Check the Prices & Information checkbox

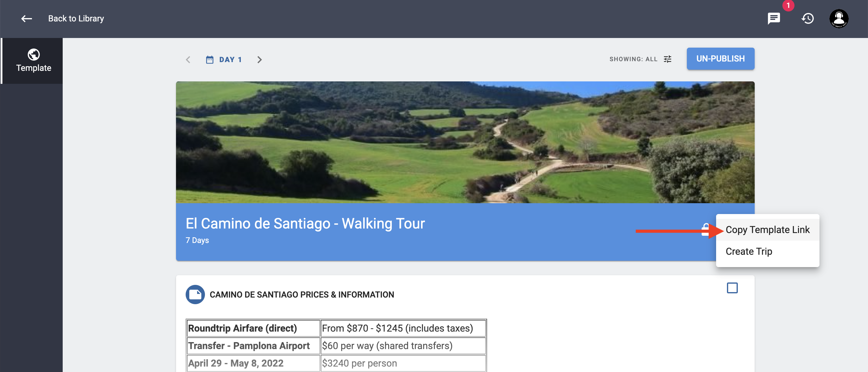732,288
